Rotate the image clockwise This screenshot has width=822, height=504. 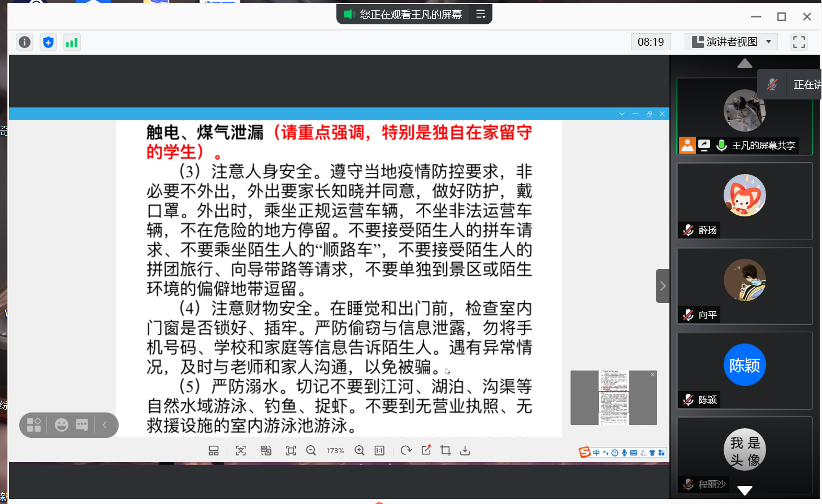click(x=406, y=450)
